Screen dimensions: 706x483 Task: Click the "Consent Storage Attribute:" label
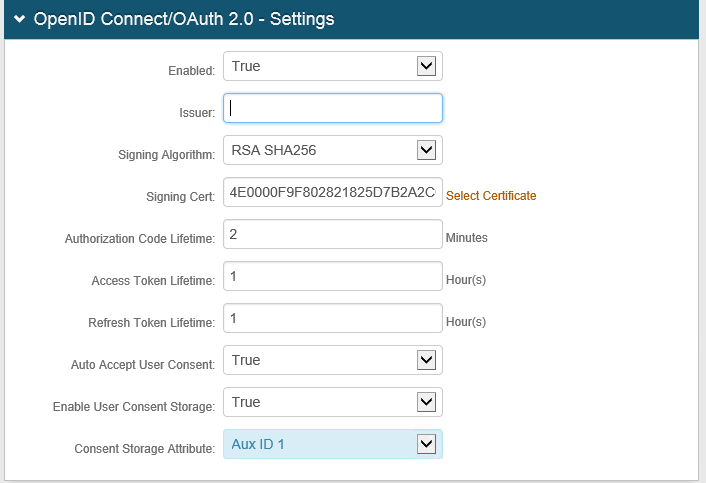pyautogui.click(x=144, y=449)
